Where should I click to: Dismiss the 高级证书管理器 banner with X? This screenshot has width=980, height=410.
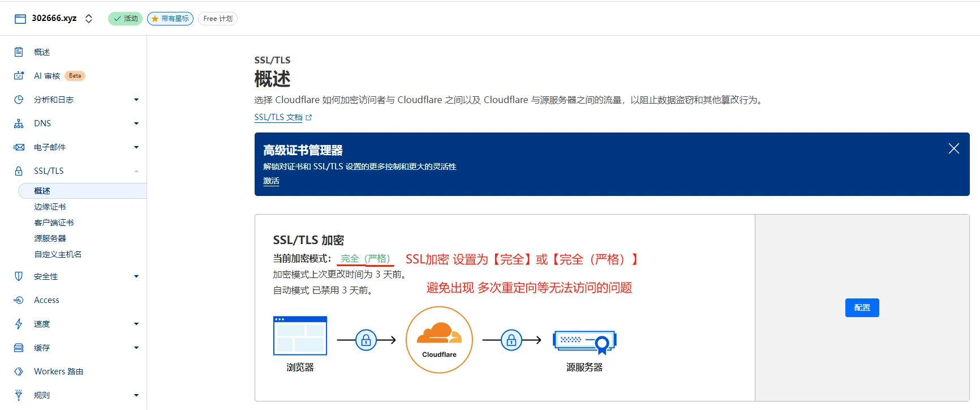coord(954,148)
